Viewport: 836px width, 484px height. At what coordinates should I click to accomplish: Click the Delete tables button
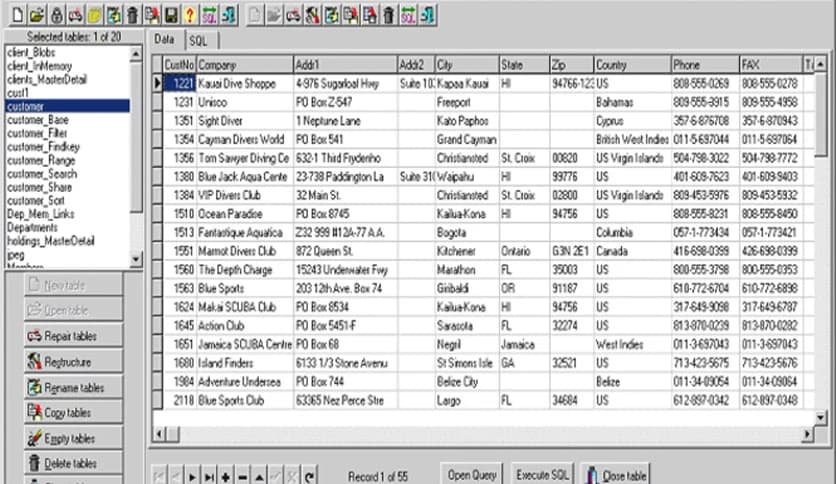point(74,463)
